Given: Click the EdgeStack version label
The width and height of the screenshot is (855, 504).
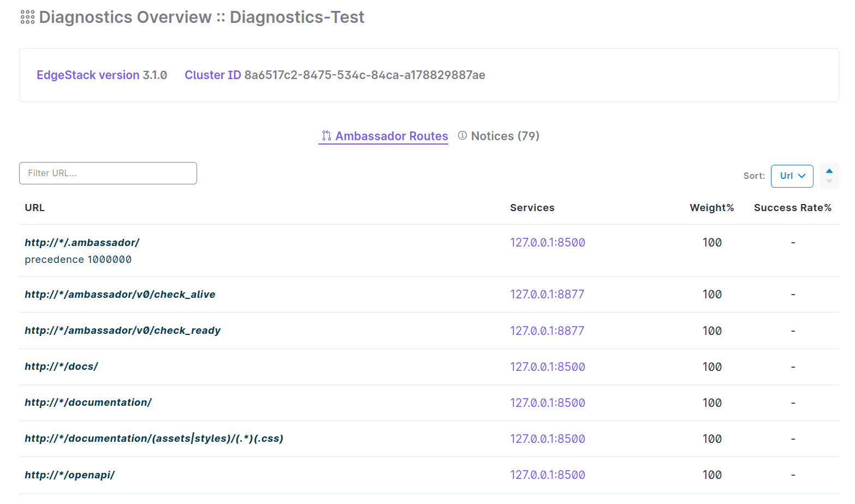Looking at the screenshot, I should tap(88, 75).
